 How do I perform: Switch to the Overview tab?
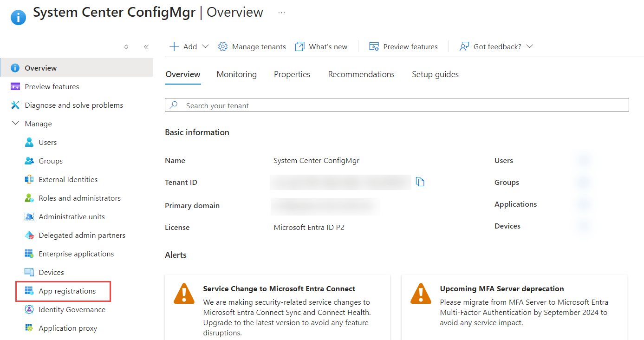pos(183,74)
